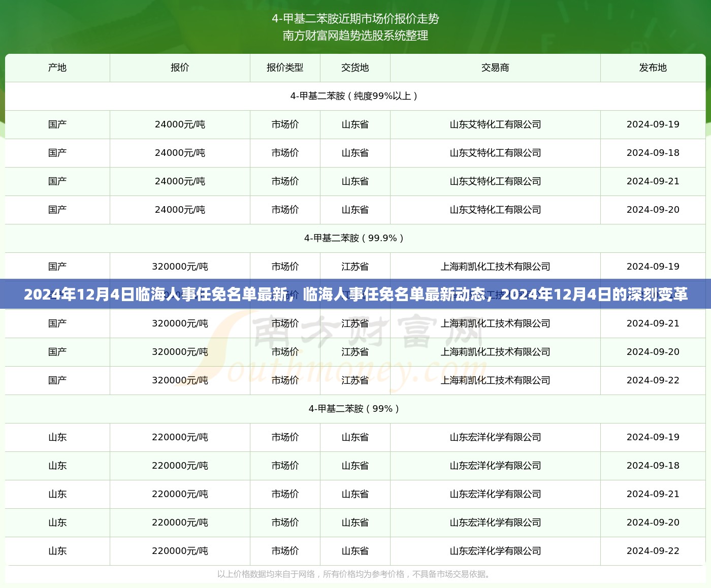
Task: Select 山东宏洋化学有限公司 in the 2024-09-22 row
Action: pos(495,551)
